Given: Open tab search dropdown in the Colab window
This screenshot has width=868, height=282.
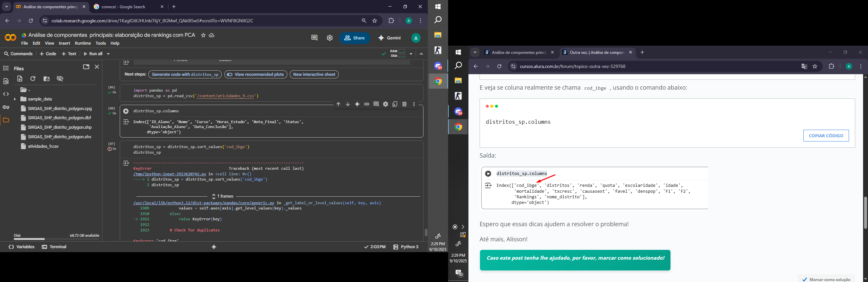Looking at the screenshot, I should tap(7, 7).
